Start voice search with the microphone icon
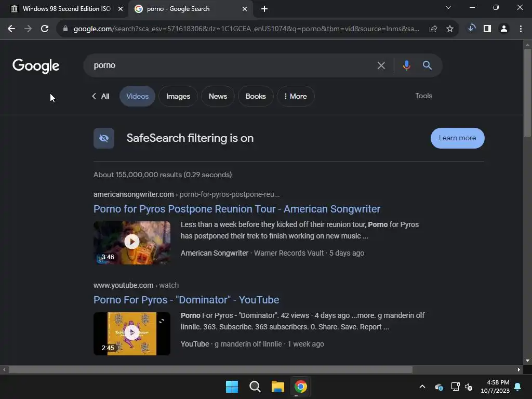Image resolution: width=532 pixels, height=399 pixels. point(406,65)
